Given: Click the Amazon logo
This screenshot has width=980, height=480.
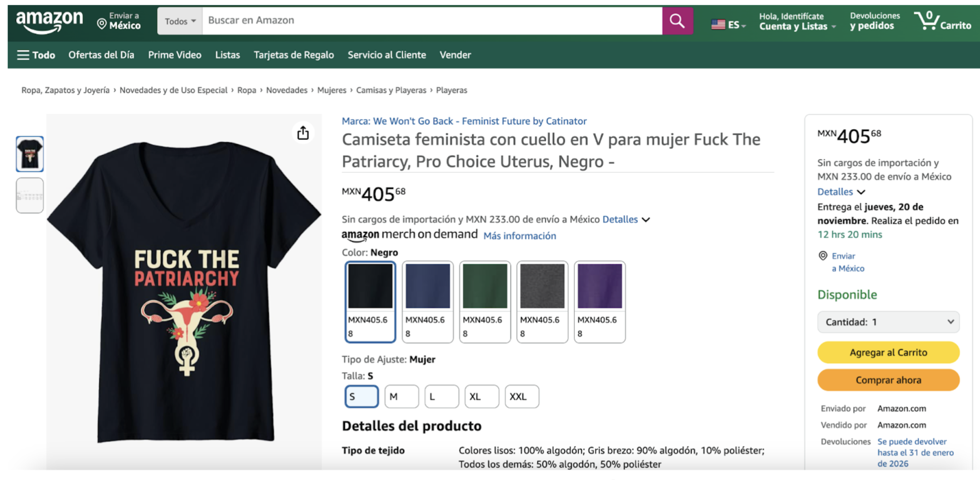Looking at the screenshot, I should tap(49, 21).
